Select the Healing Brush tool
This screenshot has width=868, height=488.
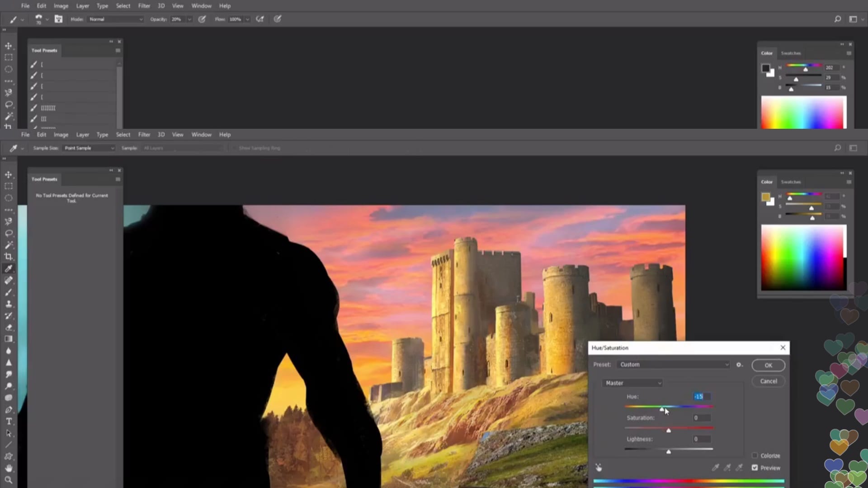tap(9, 280)
